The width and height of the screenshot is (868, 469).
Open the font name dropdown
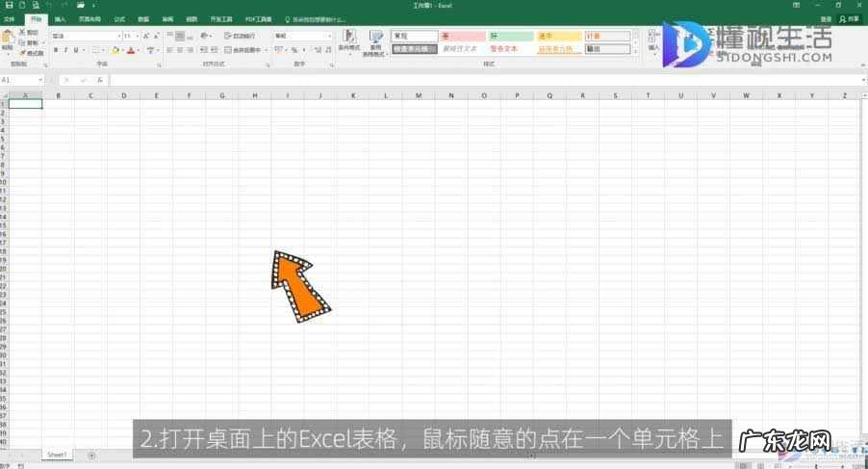click(119, 36)
